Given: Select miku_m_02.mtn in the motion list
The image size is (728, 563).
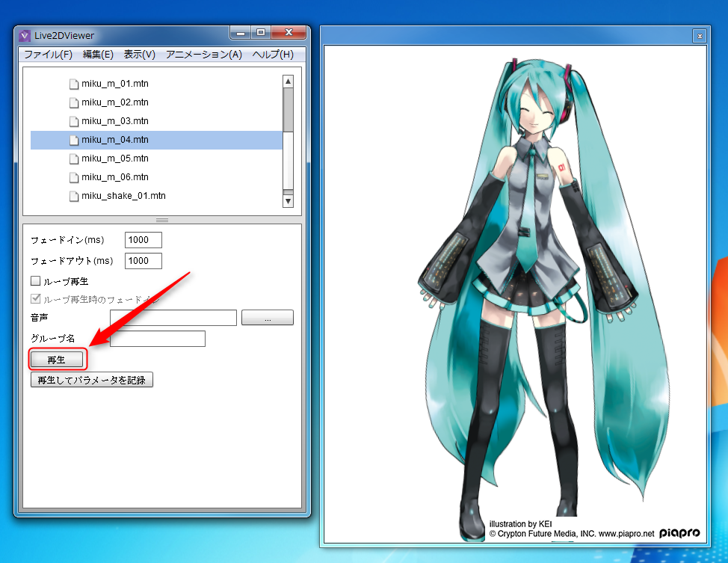Looking at the screenshot, I should coord(114,102).
